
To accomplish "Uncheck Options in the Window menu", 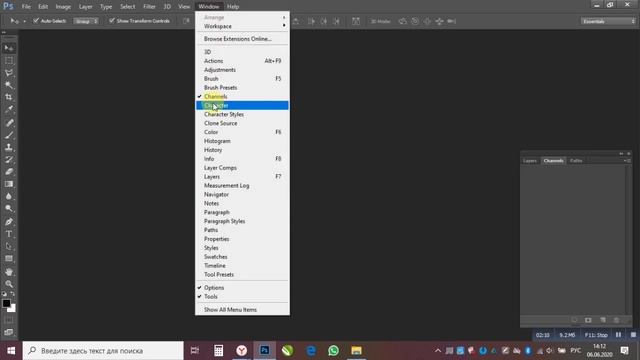I will click(242, 287).
